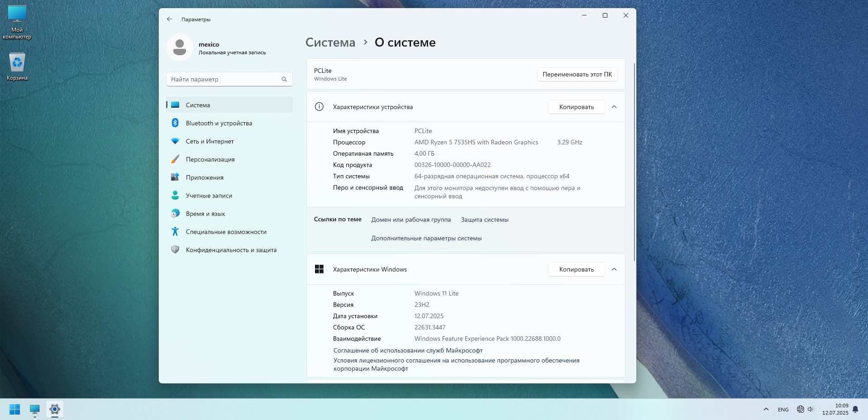This screenshot has width=868, height=420.
Task: Open Bluetooth и устройства icon
Action: point(175,123)
